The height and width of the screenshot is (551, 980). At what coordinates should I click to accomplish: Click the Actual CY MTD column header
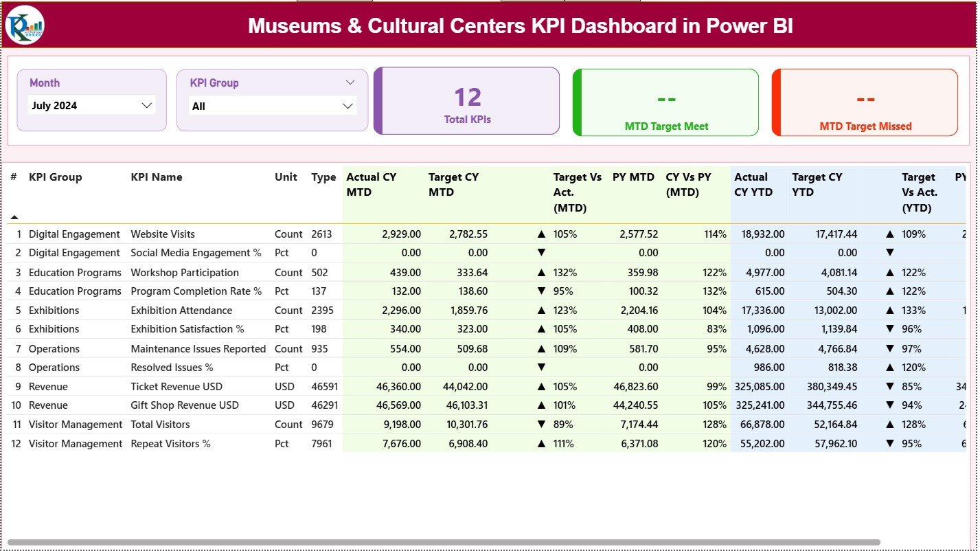coord(371,185)
